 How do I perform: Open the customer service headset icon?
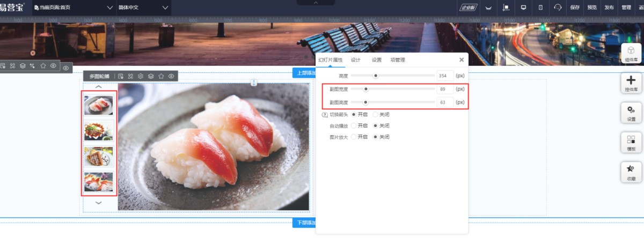[x=558, y=8]
